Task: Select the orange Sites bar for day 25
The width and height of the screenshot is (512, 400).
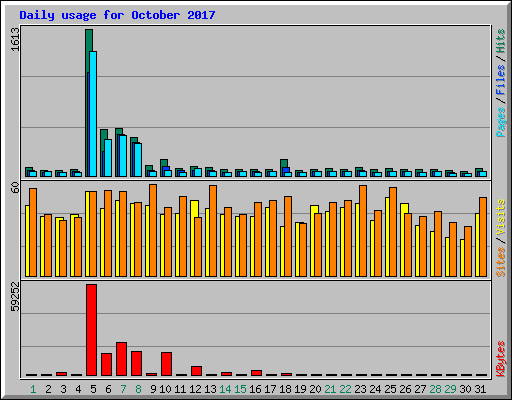Action: click(393, 232)
